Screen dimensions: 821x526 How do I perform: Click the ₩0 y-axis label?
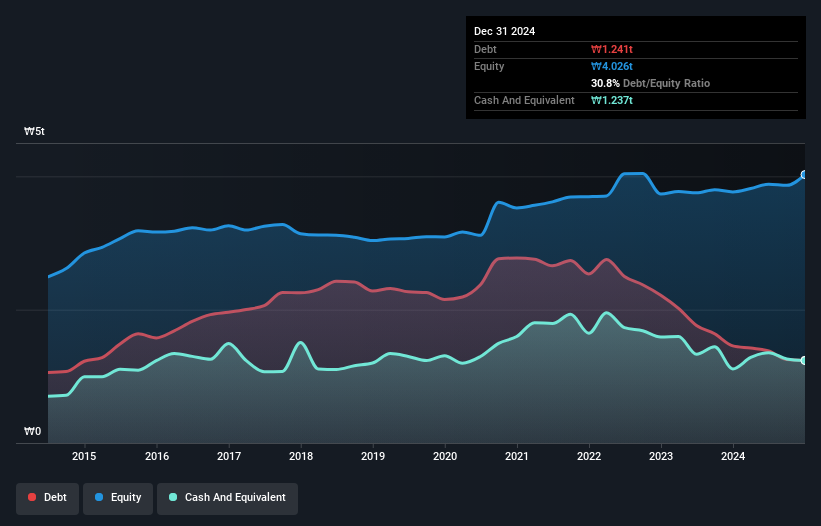32,431
